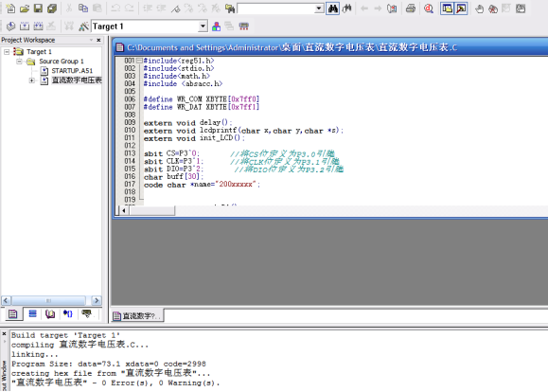The width and height of the screenshot is (548, 392).
Task: Copy selection using toolbar Copy icon
Action: click(83, 9)
